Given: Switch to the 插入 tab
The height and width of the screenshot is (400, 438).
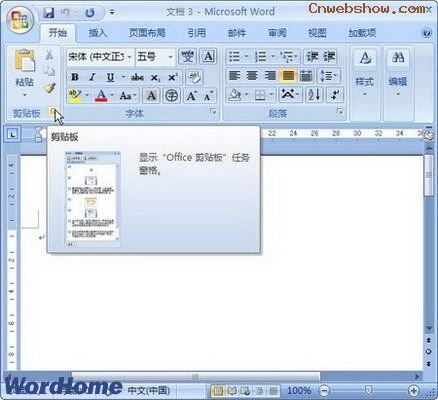Looking at the screenshot, I should (x=98, y=33).
